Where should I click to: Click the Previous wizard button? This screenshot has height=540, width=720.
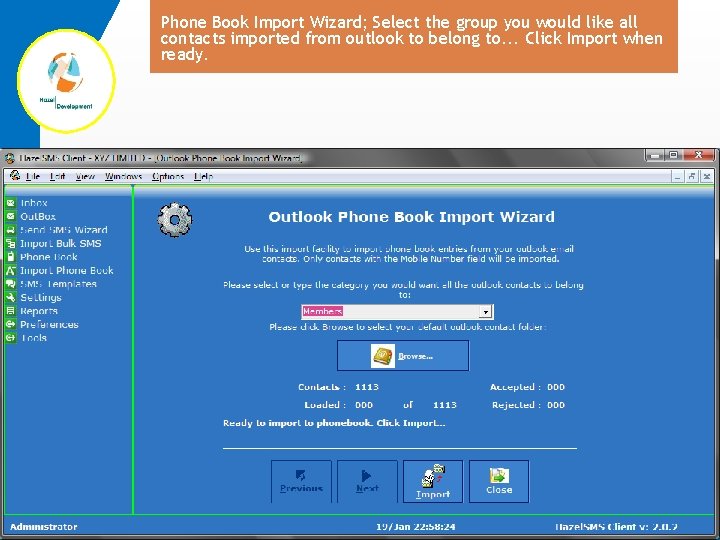[301, 482]
